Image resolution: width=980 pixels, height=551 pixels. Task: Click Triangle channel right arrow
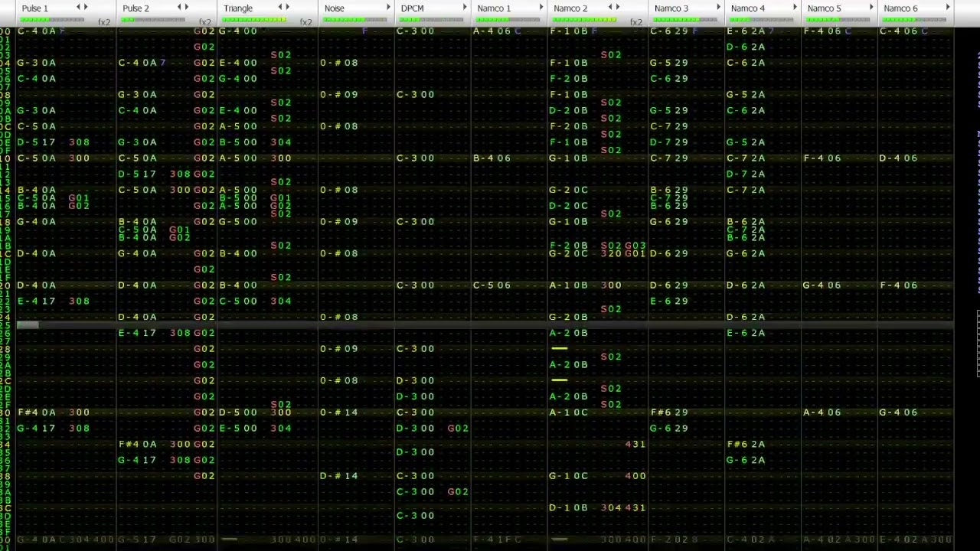(287, 8)
